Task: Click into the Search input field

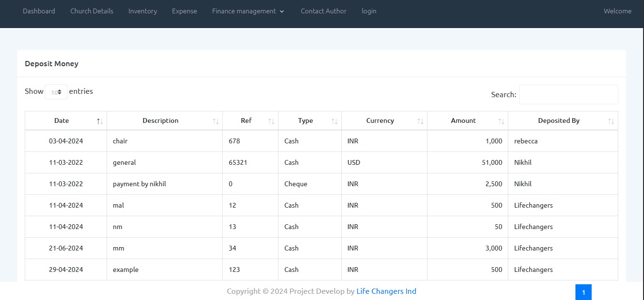Action: point(568,94)
